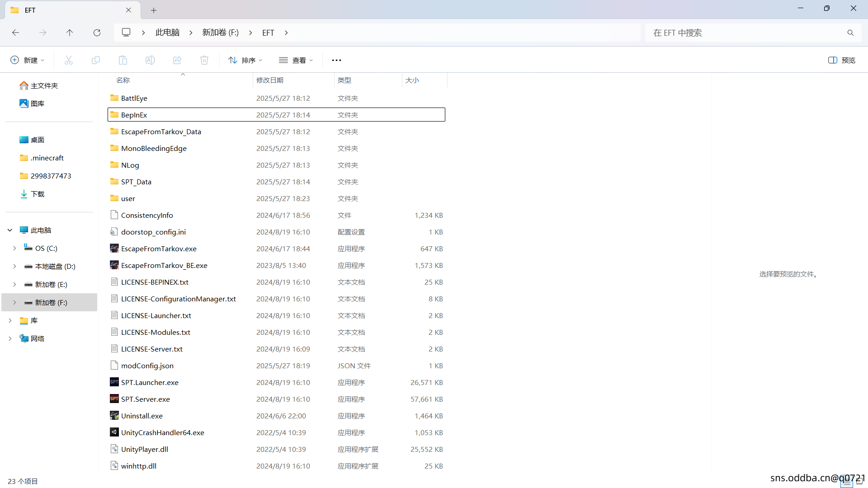Toggle the 预览 preview pane button
868x488 pixels.
(x=841, y=60)
